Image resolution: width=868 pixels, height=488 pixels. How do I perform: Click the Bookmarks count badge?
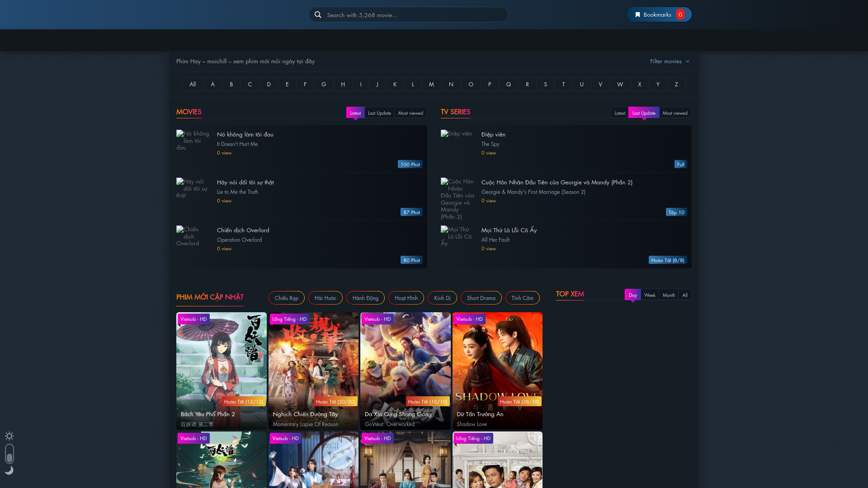tap(680, 14)
